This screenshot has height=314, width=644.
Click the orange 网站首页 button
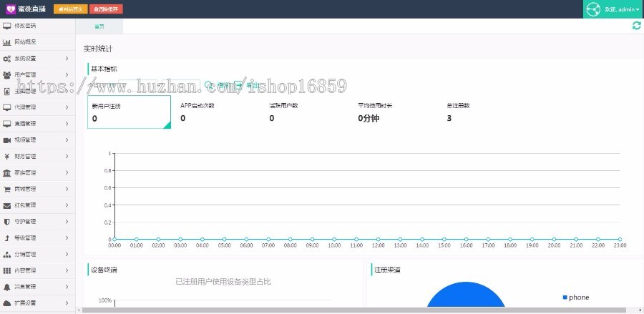(71, 9)
